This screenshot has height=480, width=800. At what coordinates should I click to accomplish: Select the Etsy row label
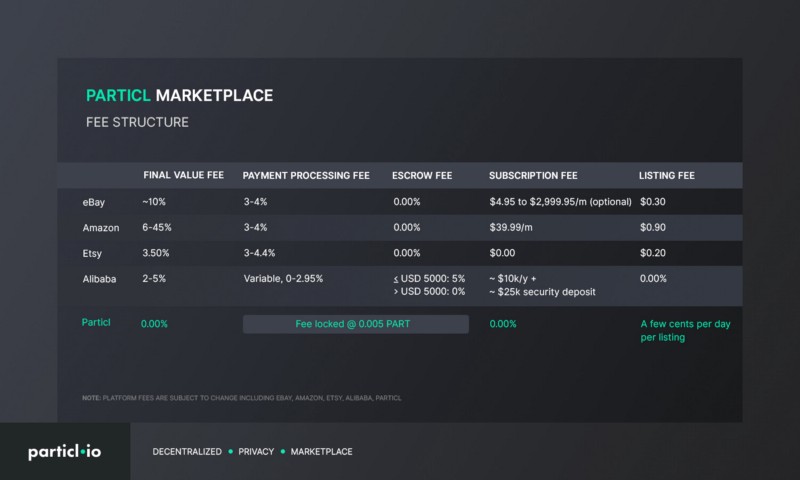pos(92,253)
